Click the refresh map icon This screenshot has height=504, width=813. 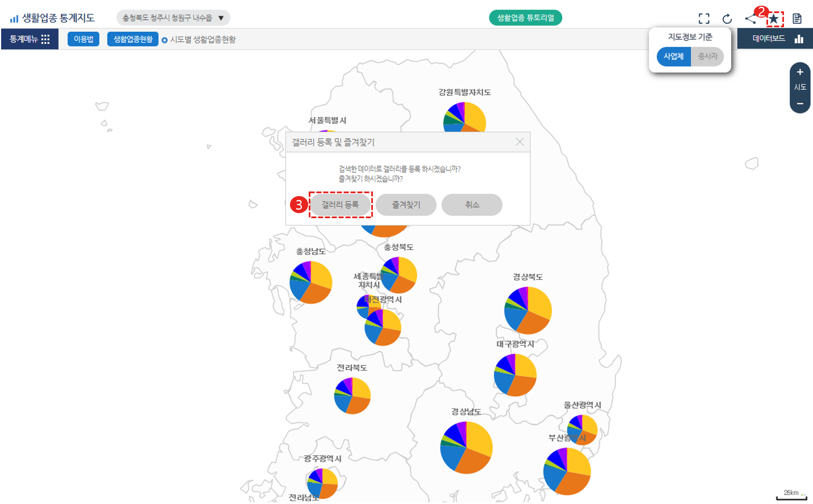click(727, 18)
